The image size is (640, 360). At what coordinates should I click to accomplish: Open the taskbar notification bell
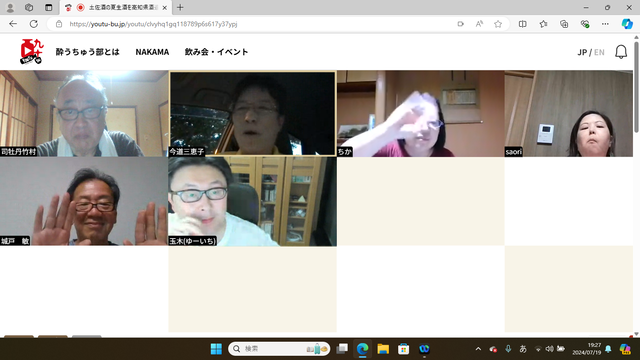tap(608, 349)
